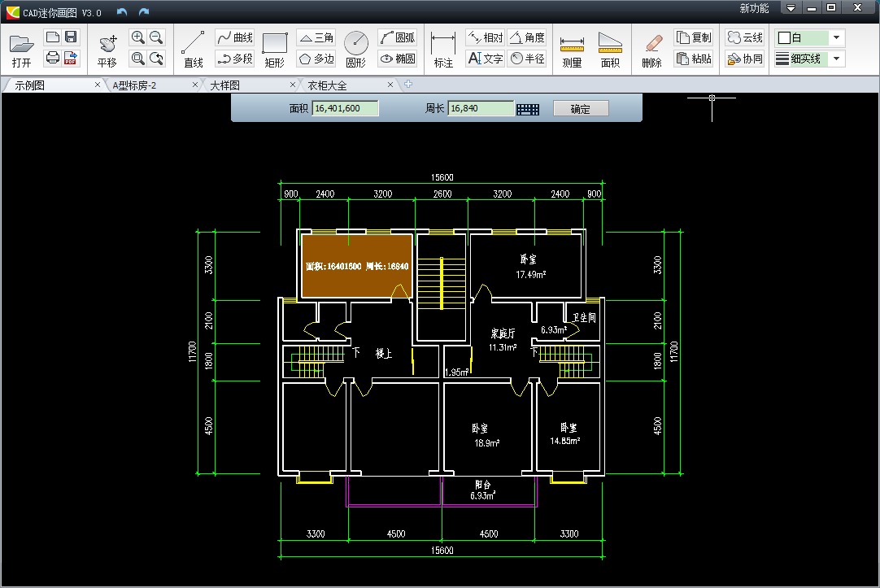The width and height of the screenshot is (880, 588).
Task: Open the on-screen keypad icon beside perimeter
Action: (529, 109)
